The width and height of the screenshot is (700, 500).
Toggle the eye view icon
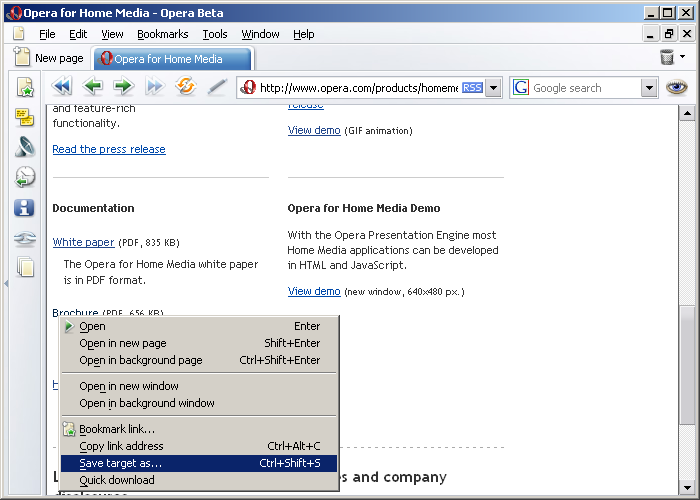(678, 88)
